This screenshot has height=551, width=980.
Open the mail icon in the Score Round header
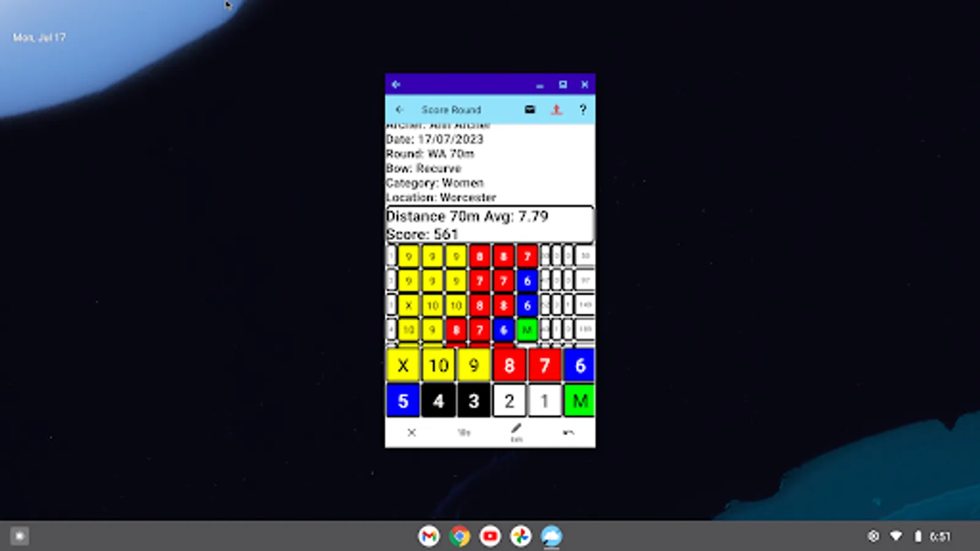click(x=530, y=110)
